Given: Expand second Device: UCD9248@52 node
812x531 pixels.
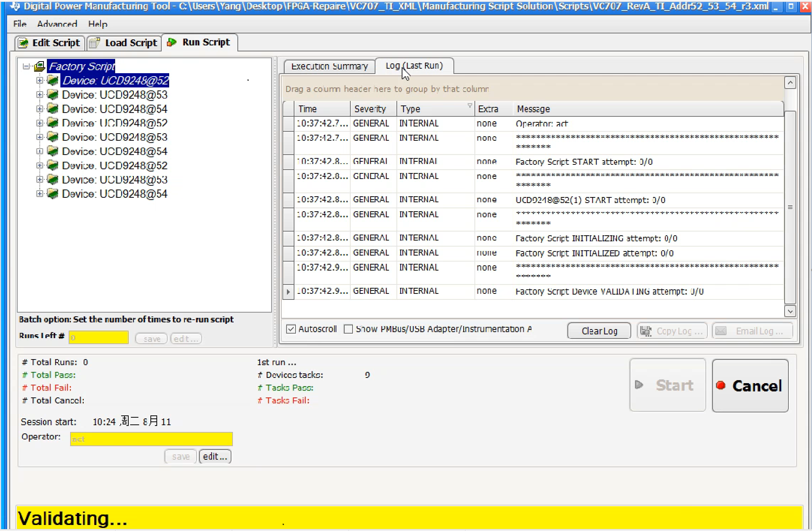Looking at the screenshot, I should [39, 123].
